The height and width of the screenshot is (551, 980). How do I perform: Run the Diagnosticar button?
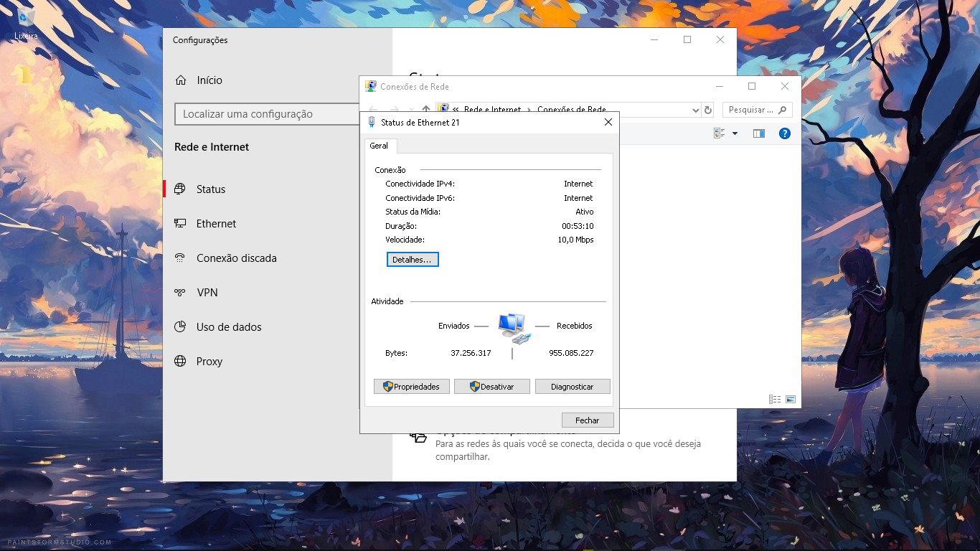point(573,387)
